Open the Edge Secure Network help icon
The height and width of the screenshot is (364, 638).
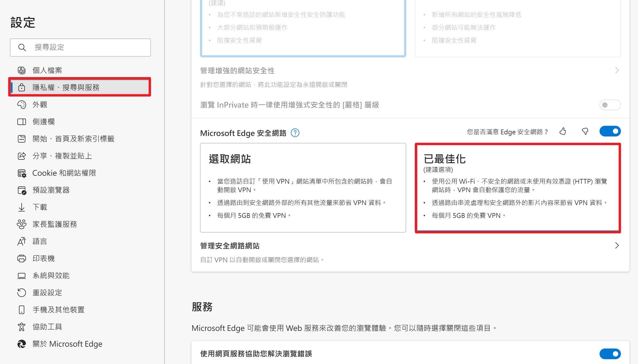pos(295,133)
